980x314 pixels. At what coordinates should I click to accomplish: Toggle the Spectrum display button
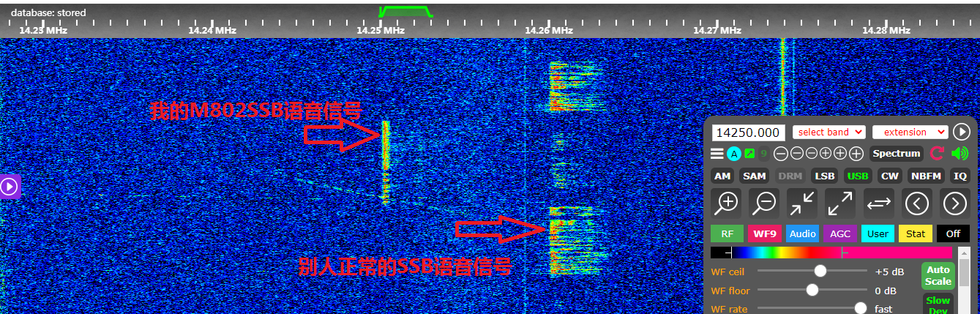pos(896,154)
